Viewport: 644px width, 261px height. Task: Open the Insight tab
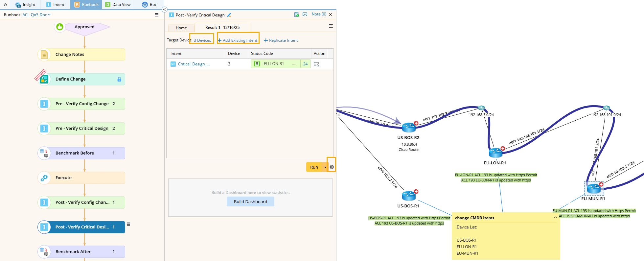(25, 5)
